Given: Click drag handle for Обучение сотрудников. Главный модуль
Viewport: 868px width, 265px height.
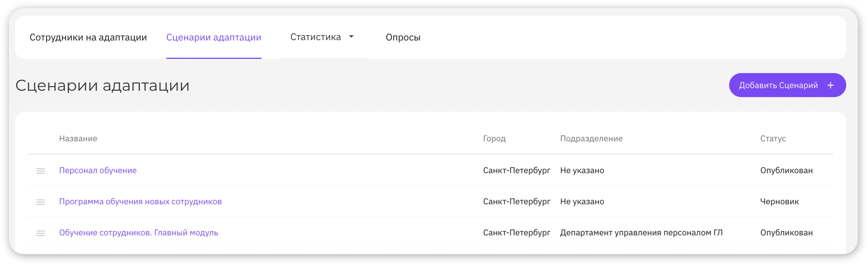Looking at the screenshot, I should 40,233.
